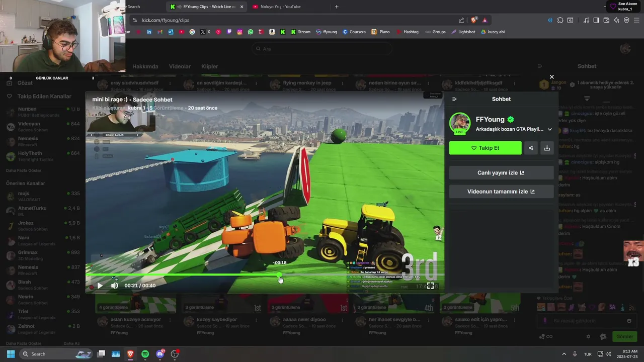Click the TUR keyboard language indicator
The image size is (644, 362).
588,354
